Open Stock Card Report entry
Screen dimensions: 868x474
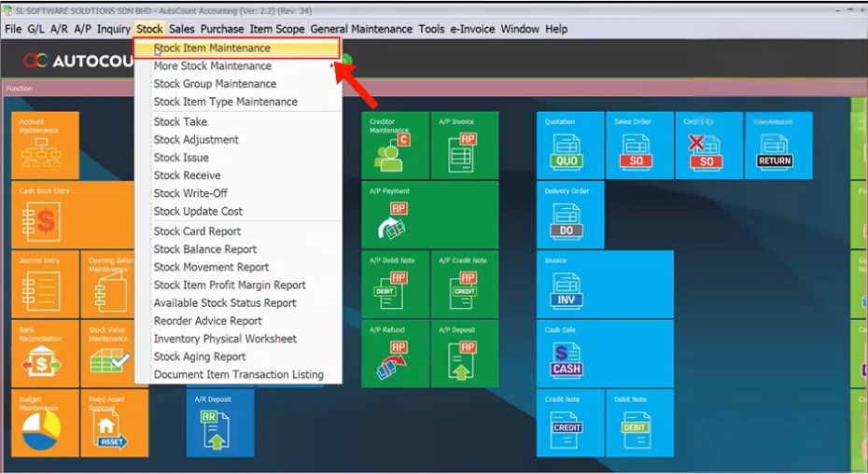click(238, 231)
